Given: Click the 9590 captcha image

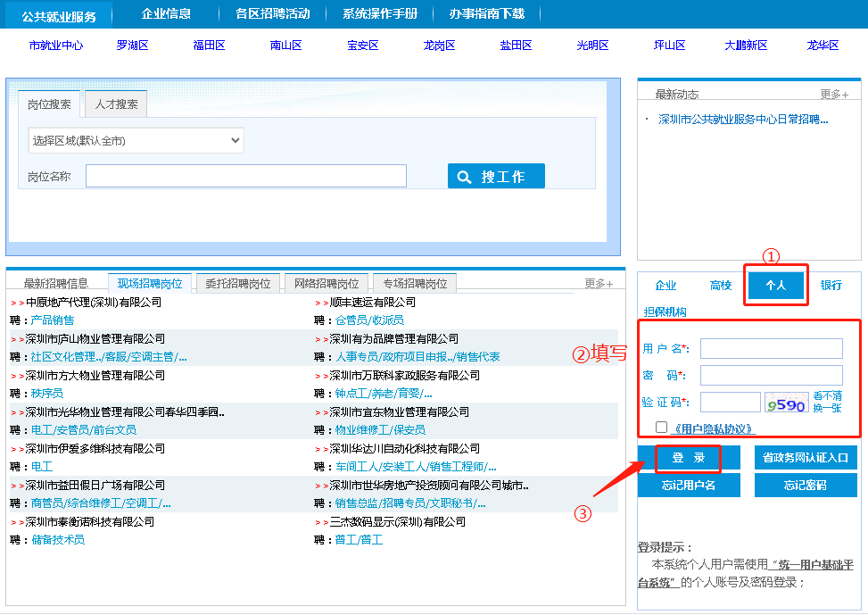Looking at the screenshot, I should [785, 402].
